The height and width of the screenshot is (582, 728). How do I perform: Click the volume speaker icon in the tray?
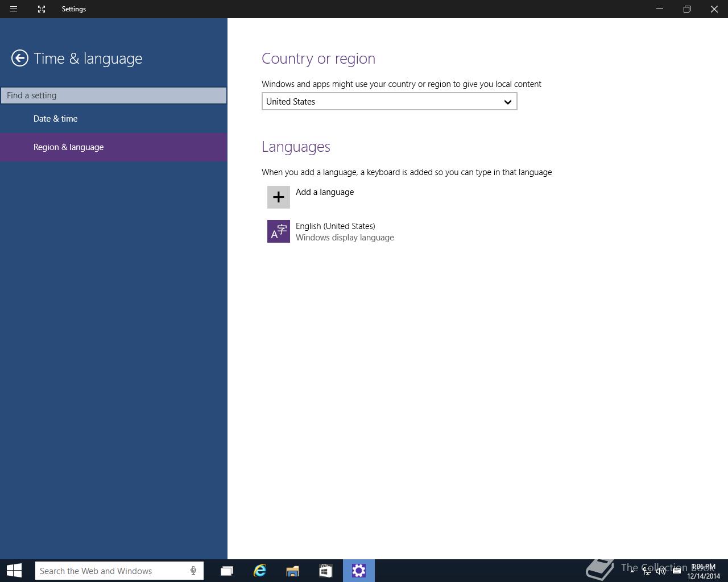pos(661,571)
